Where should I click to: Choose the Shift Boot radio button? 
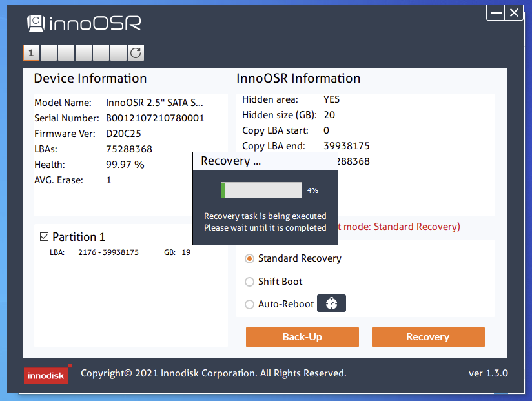tap(249, 282)
